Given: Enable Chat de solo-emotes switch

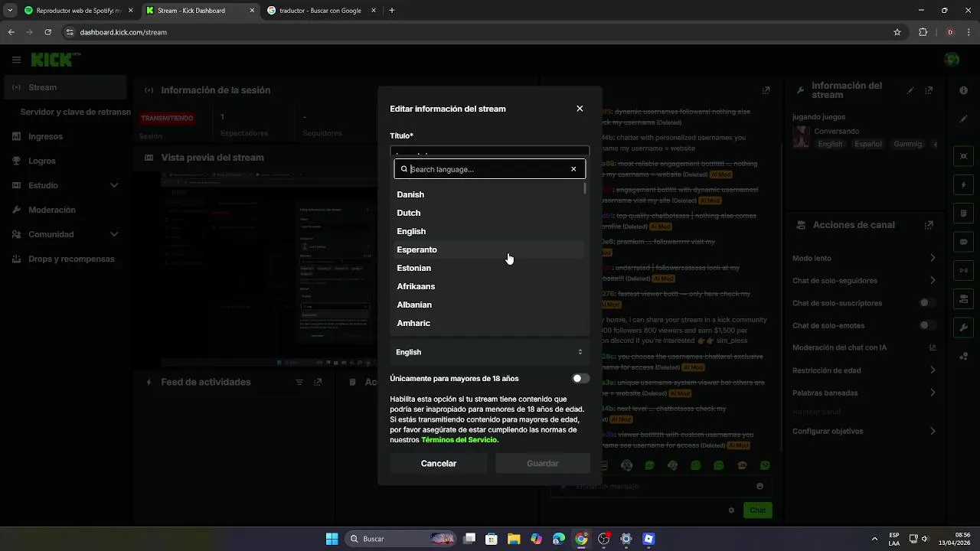Looking at the screenshot, I should [x=928, y=325].
